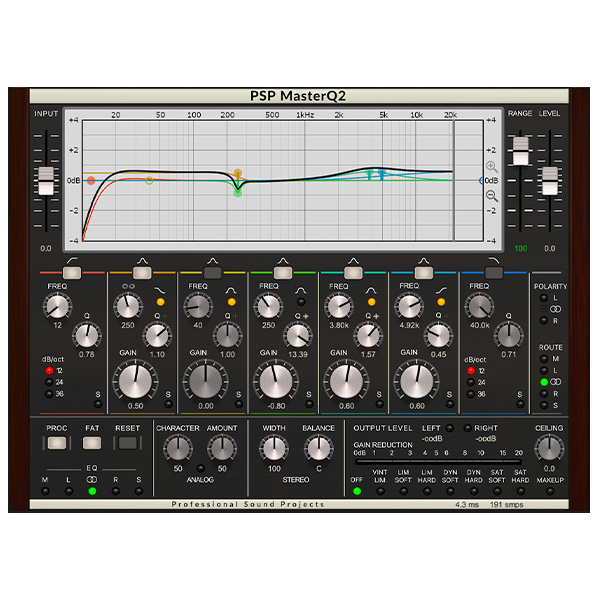Viewport: 600px width, 600px height.
Task: Click the FREQ knob showing 3.80k
Action: coord(339,306)
